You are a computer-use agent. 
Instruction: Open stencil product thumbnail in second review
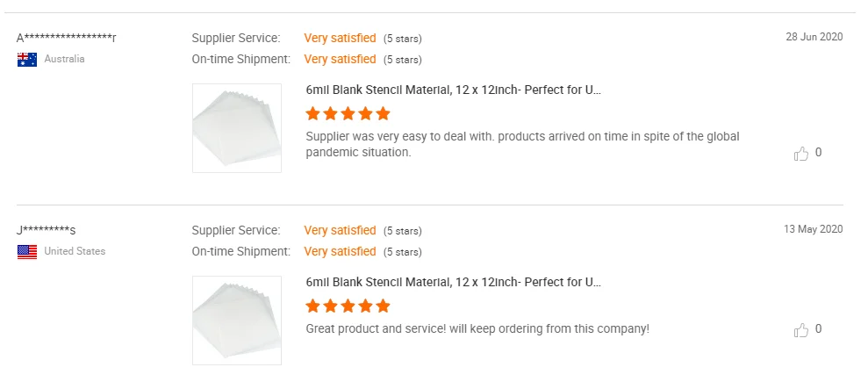coord(237,321)
